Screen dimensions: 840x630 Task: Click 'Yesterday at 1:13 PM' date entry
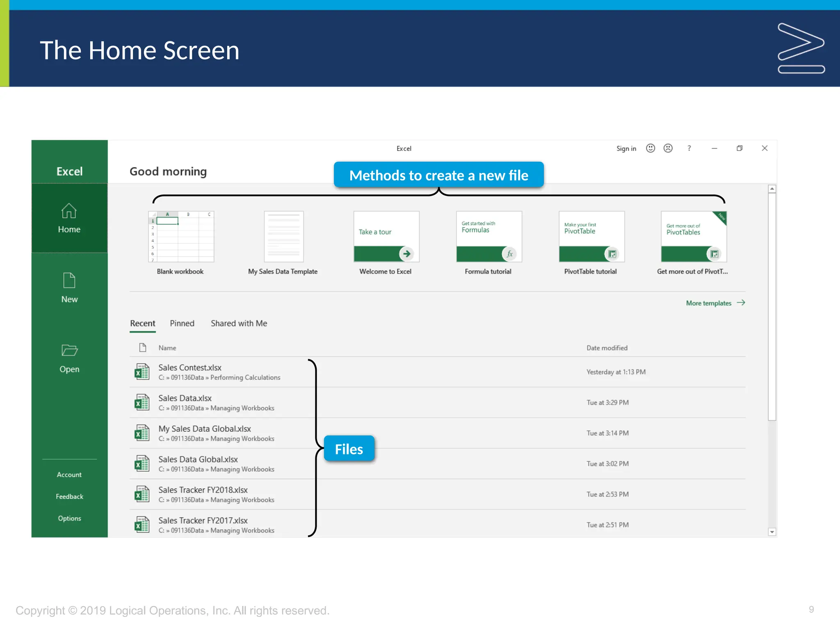616,372
